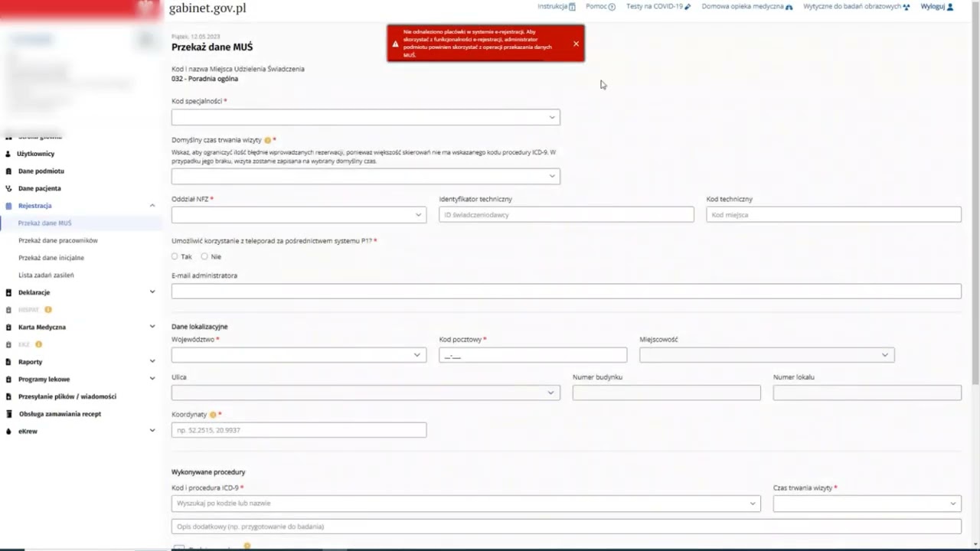Click the Numer lokalu input field
This screenshot has width=980, height=551.
[x=867, y=393]
